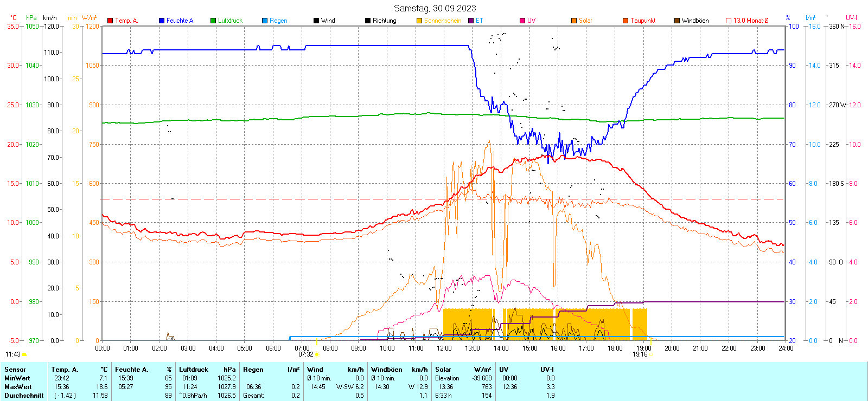Click the Windböen column header in table
Image resolution: width=868 pixels, height=401 pixels.
pos(387,370)
